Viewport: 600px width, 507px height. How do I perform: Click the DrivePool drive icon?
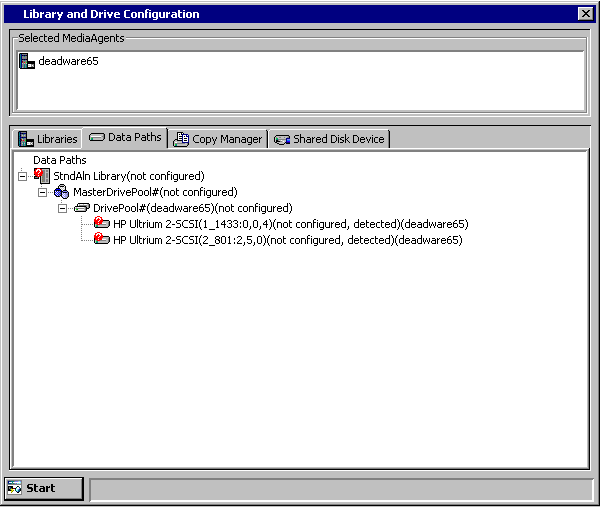82,208
